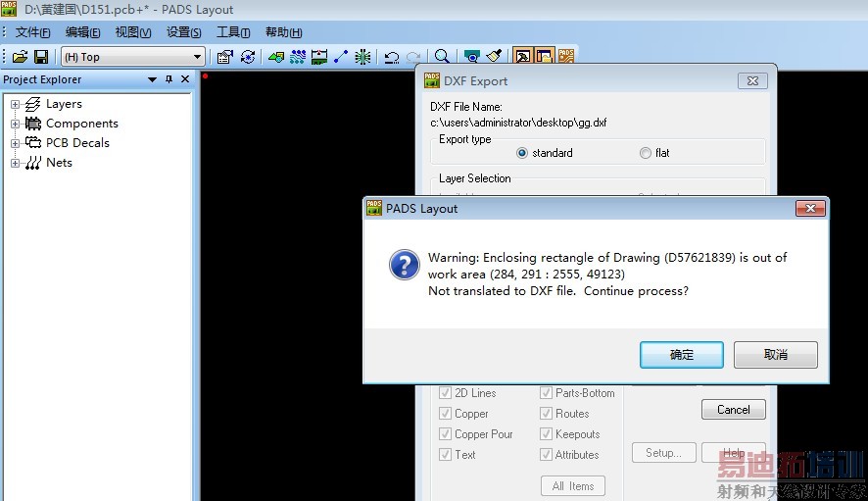Select the Zoom magnifier tool
The image size is (868, 501).
coord(442,57)
